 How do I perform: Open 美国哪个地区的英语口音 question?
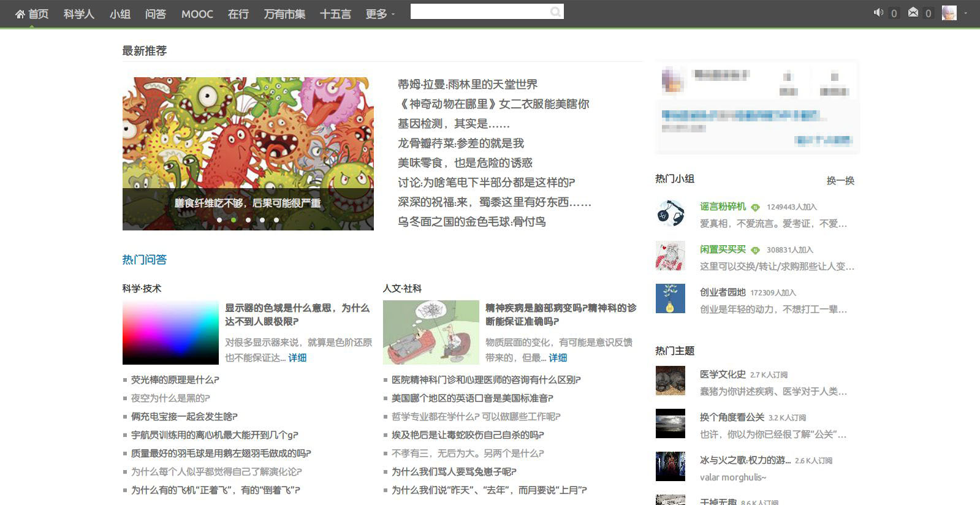coord(473,398)
